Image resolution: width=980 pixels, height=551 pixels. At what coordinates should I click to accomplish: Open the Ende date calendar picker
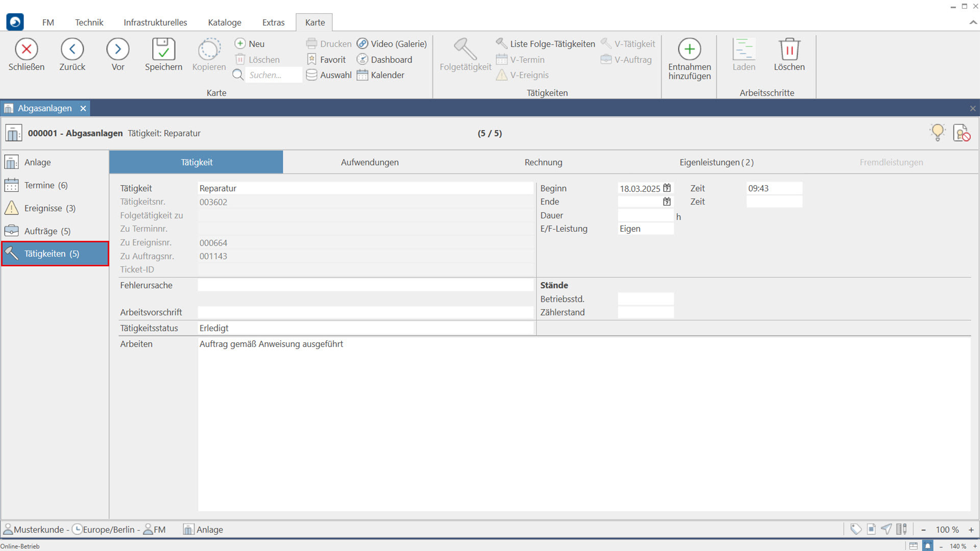point(667,202)
